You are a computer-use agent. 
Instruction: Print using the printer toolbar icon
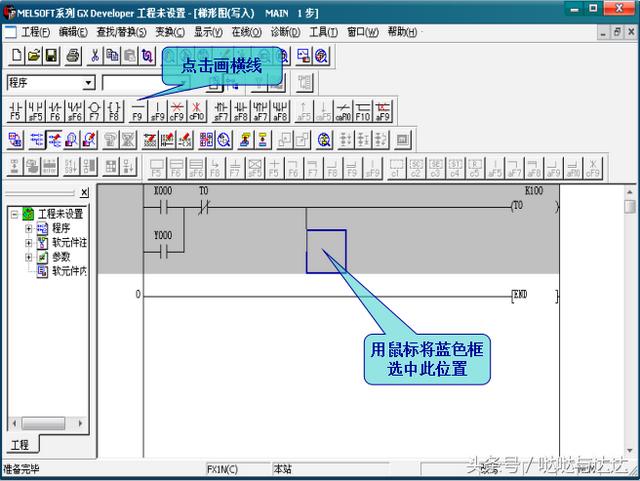point(73,56)
